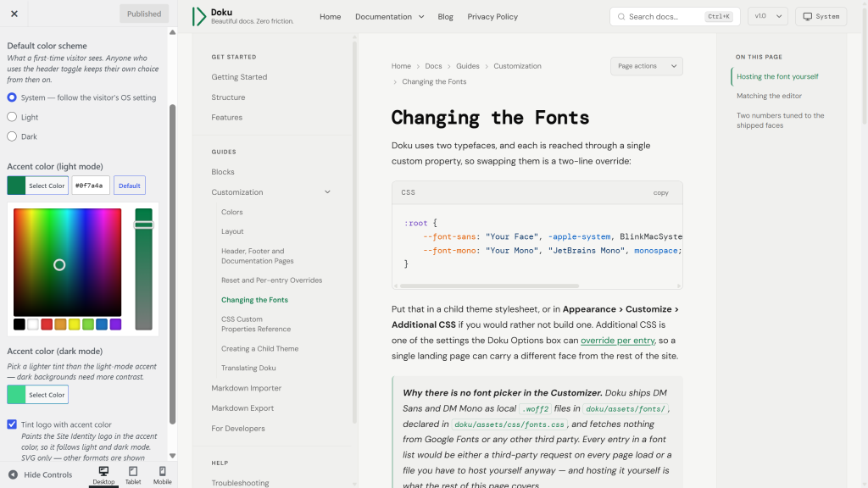Open Features page in sidebar
This screenshot has width=868, height=488.
(226, 117)
